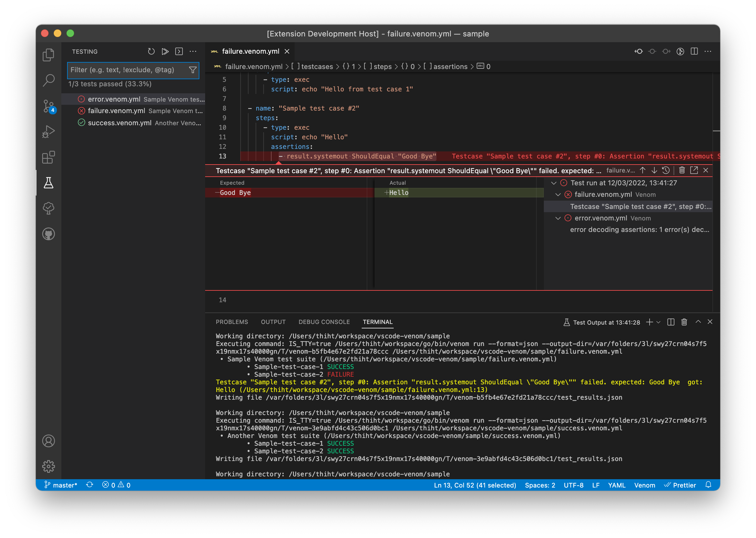The height and width of the screenshot is (538, 756).
Task: Click the trash icon in peek toolbar
Action: click(x=682, y=170)
